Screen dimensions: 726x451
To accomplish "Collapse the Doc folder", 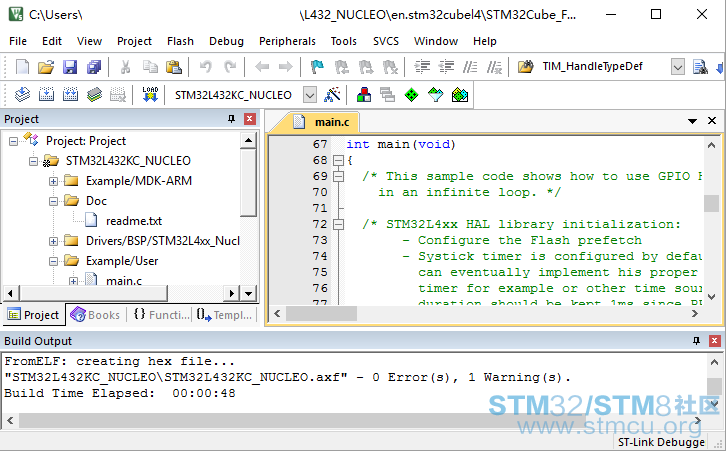I will point(53,201).
